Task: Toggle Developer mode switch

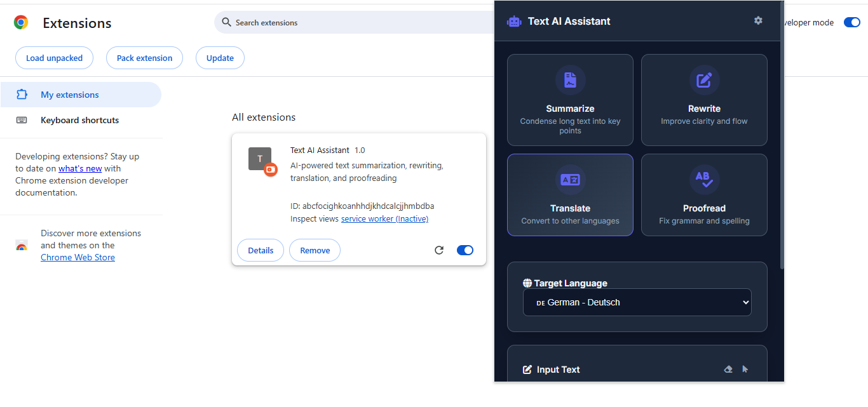Action: pos(851,22)
